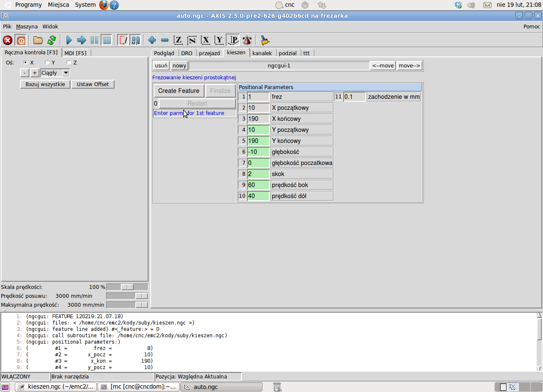Click the Create Feature button

tap(179, 91)
